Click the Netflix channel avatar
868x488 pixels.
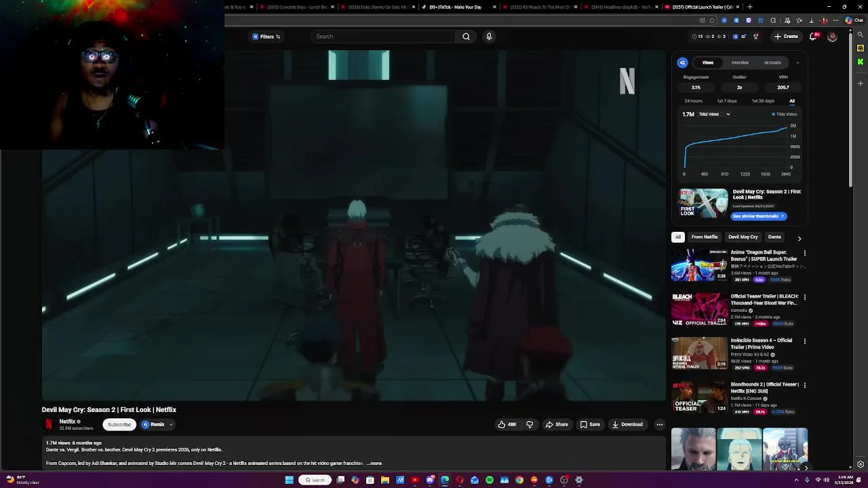click(49, 424)
